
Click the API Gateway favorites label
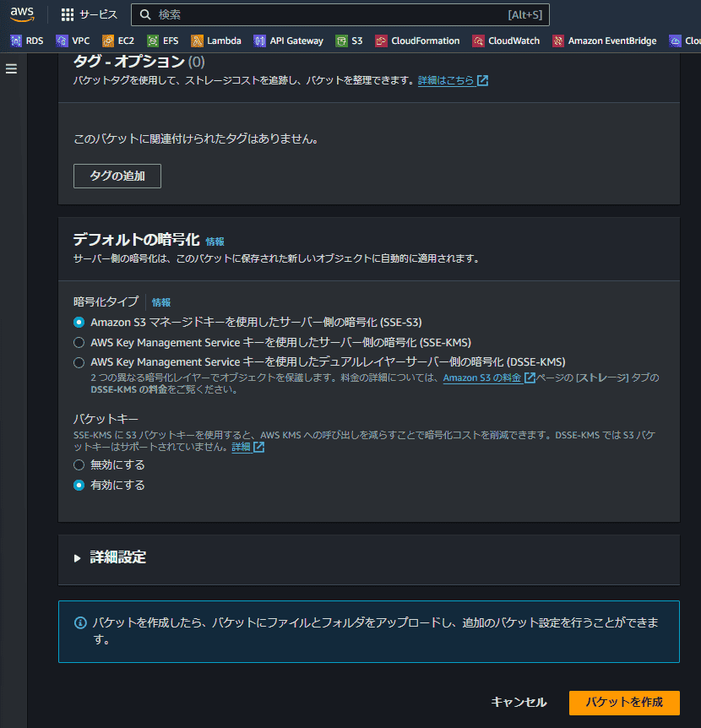pos(296,41)
